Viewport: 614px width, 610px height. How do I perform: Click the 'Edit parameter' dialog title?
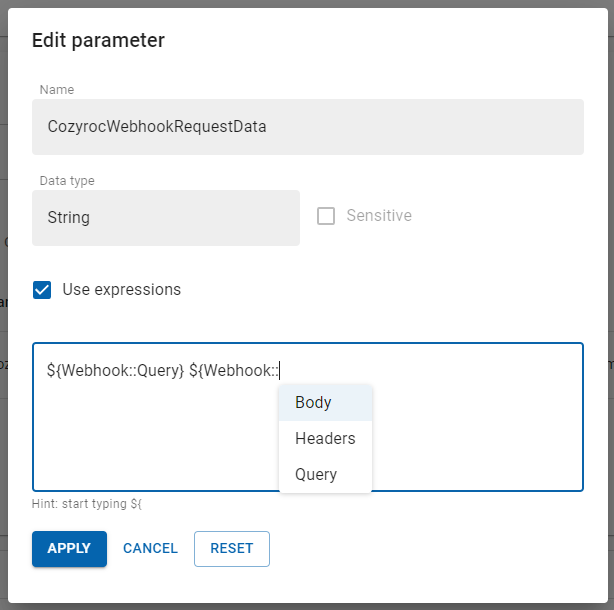point(98,40)
